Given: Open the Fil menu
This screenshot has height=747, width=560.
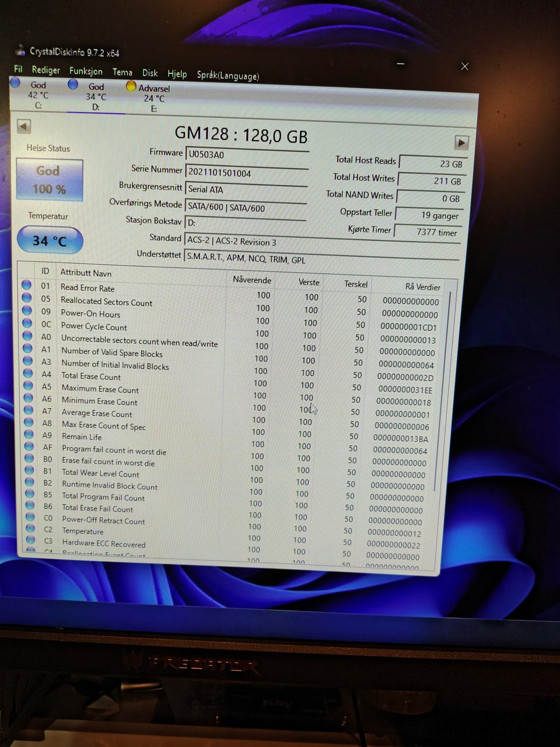Looking at the screenshot, I should [x=18, y=69].
